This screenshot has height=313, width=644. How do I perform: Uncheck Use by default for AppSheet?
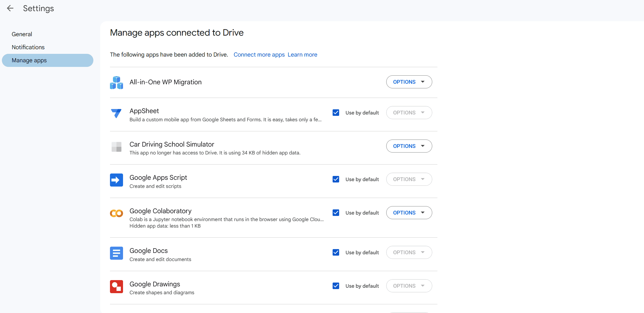[336, 113]
